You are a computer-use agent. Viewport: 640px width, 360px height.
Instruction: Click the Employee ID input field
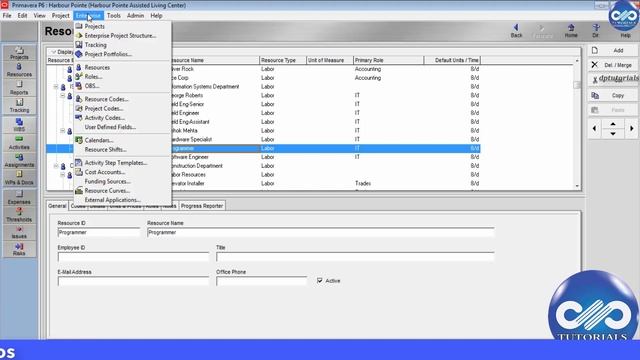click(x=133, y=257)
